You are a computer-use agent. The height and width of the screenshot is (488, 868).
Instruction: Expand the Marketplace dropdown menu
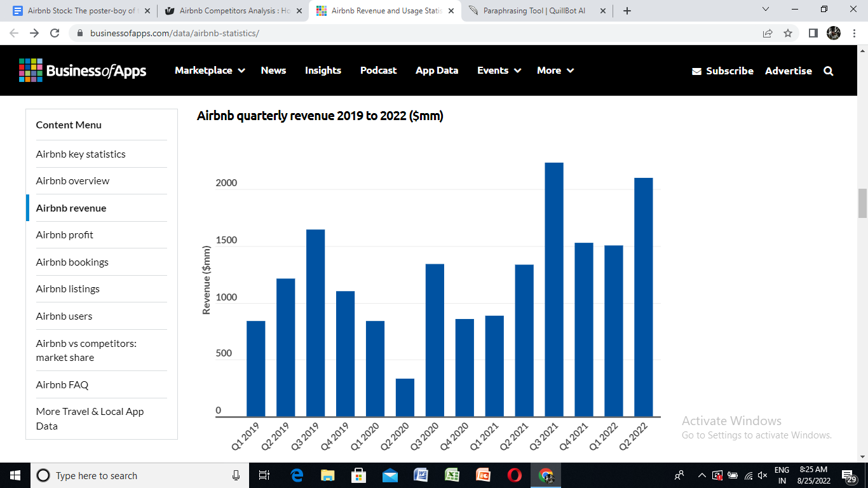pos(210,71)
